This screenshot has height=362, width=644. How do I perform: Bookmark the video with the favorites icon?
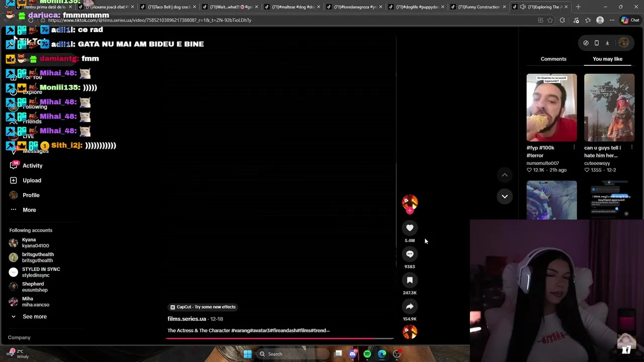click(x=410, y=280)
